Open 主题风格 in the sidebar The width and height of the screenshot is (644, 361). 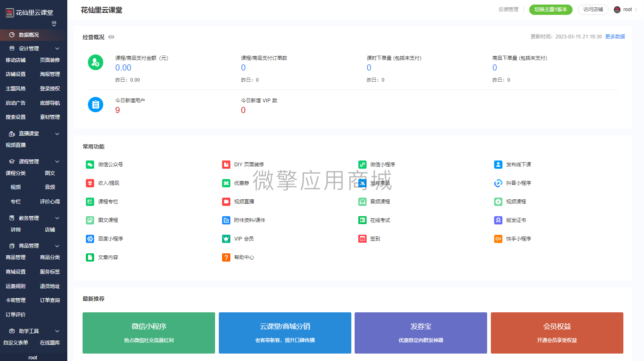[16, 89]
